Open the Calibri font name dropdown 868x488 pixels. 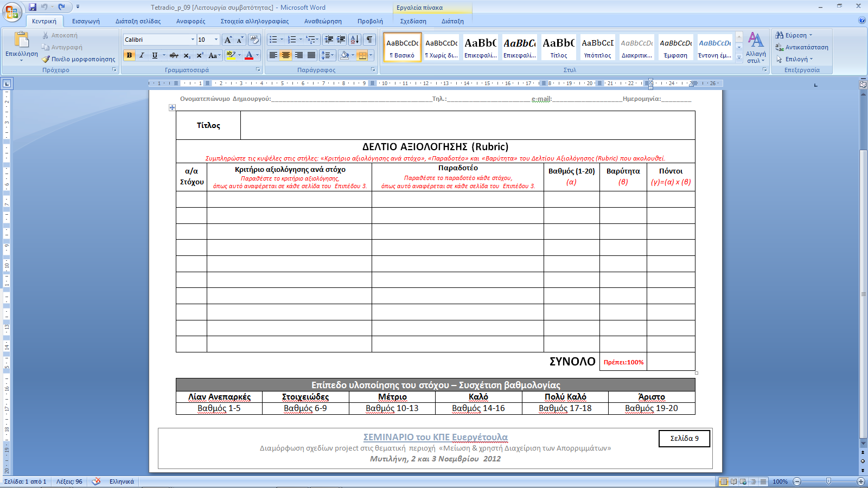(193, 40)
